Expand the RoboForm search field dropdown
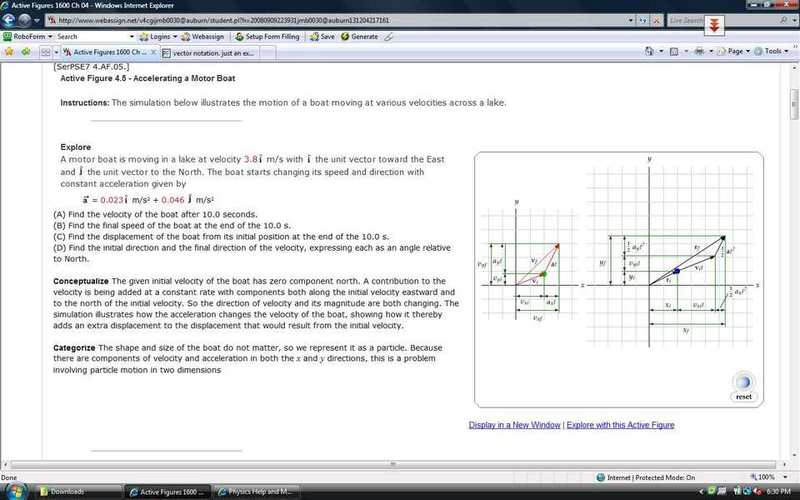 click(132, 37)
